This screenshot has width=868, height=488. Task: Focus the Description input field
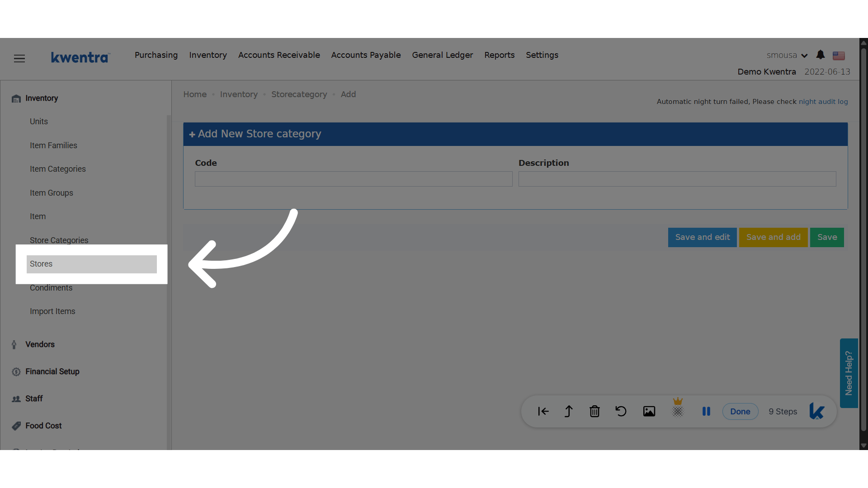pos(677,179)
